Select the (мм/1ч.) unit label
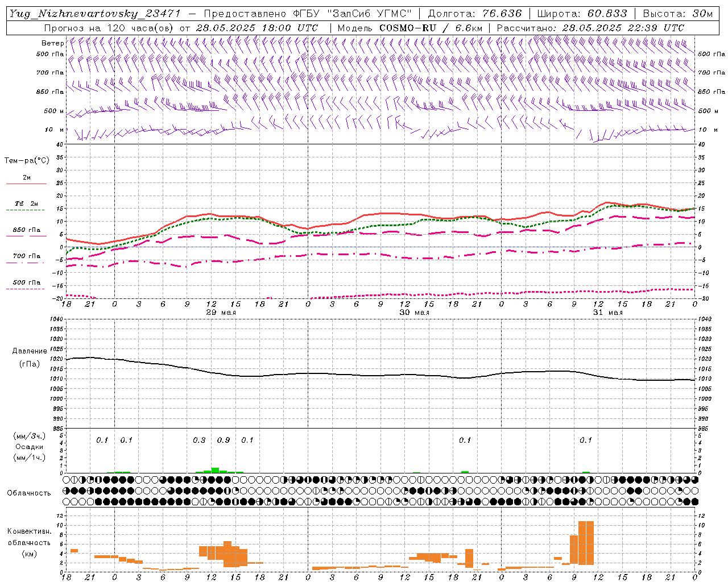Image resolution: width=728 pixels, height=582 pixels. [x=30, y=458]
